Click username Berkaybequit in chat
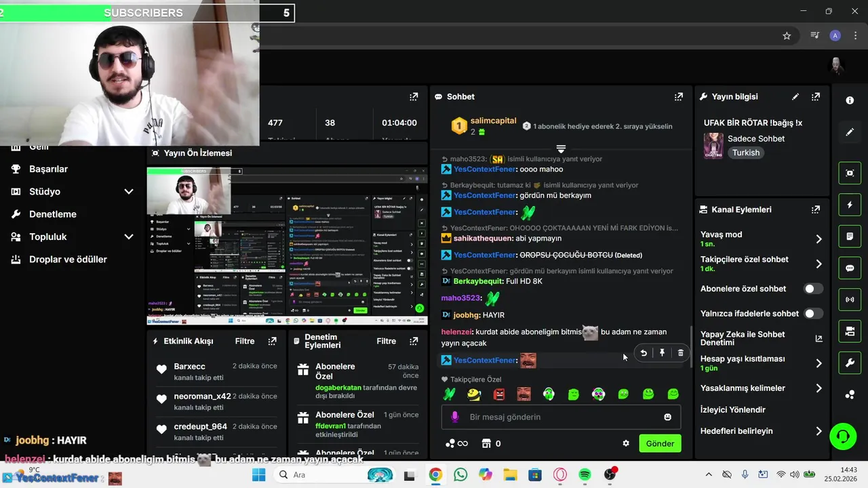 (479, 281)
